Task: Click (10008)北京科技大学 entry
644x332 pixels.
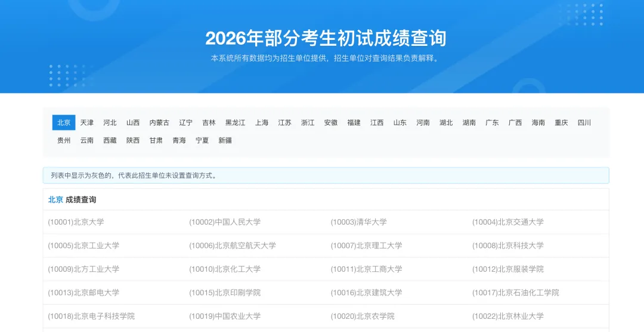Action: point(507,246)
